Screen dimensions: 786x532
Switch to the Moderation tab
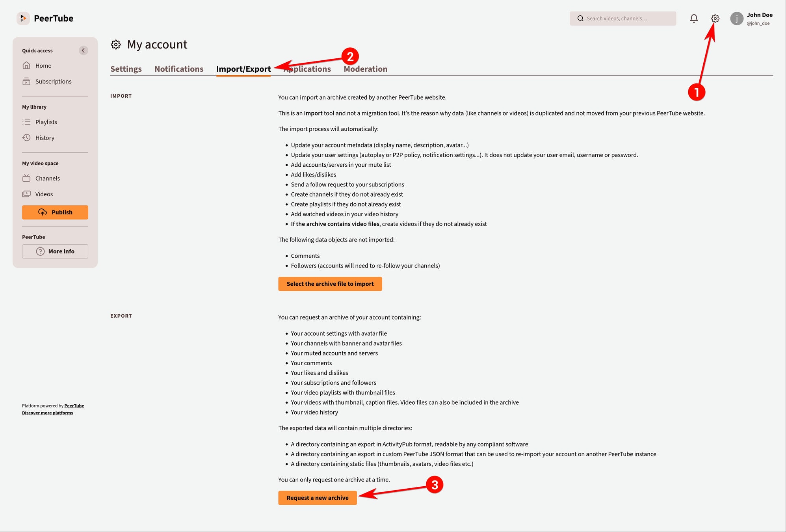[x=365, y=68]
